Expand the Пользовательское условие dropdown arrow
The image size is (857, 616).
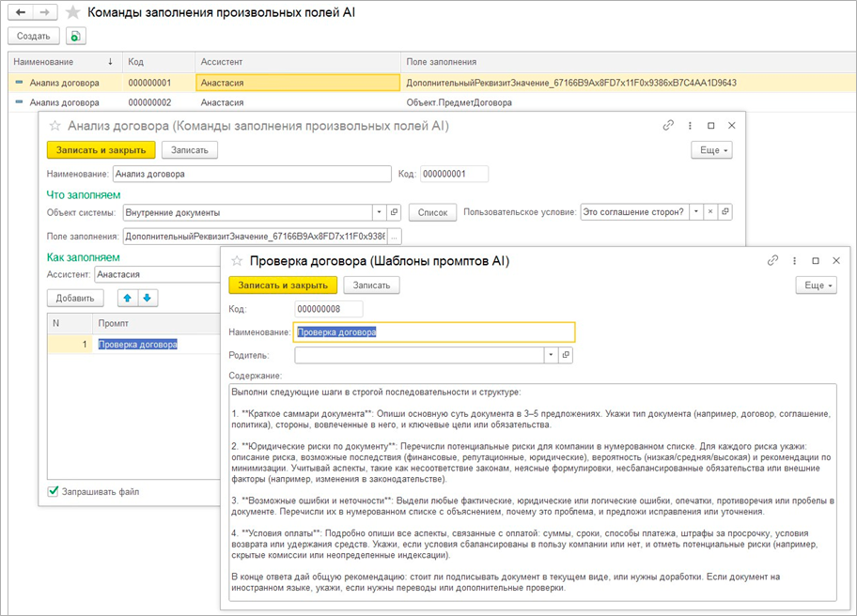[695, 211]
